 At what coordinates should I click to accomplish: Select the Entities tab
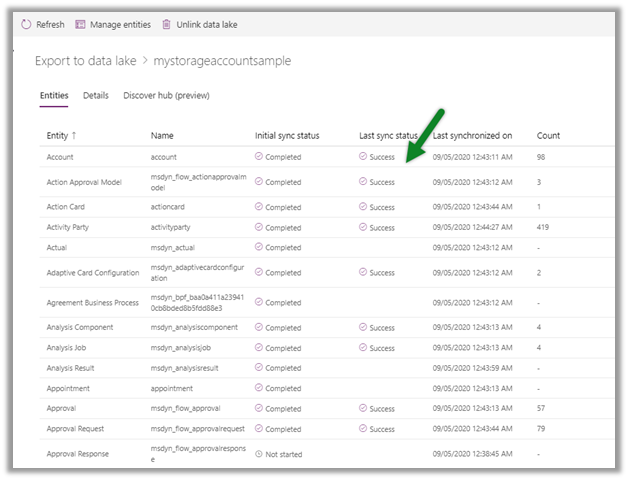pyautogui.click(x=54, y=95)
